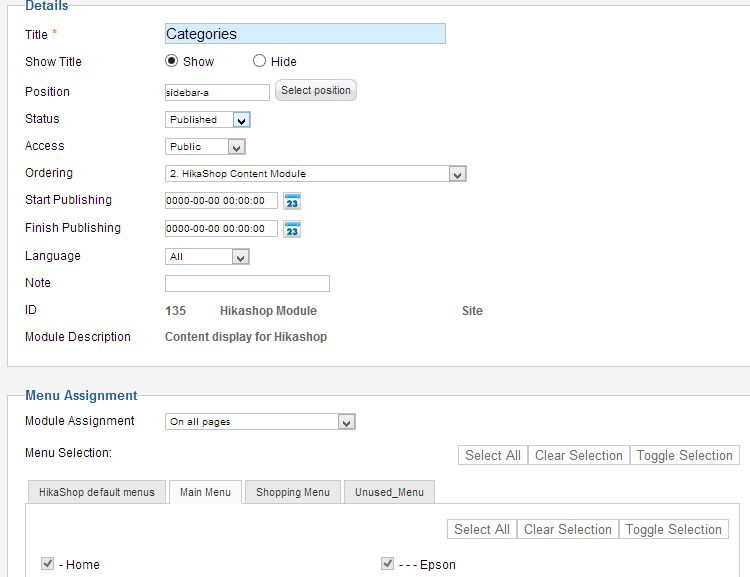Switch to HikaShop default menus tab
This screenshot has height=577, width=750.
(x=97, y=492)
